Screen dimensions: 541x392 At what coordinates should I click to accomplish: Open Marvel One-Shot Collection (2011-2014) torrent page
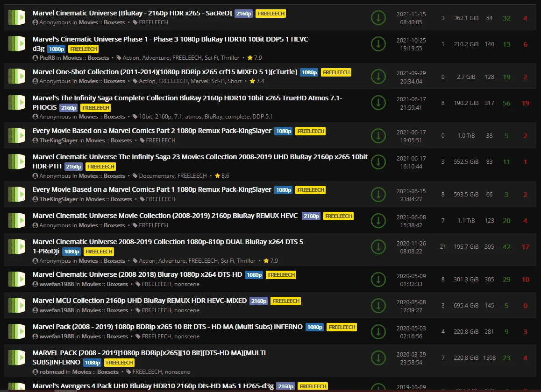pos(165,72)
